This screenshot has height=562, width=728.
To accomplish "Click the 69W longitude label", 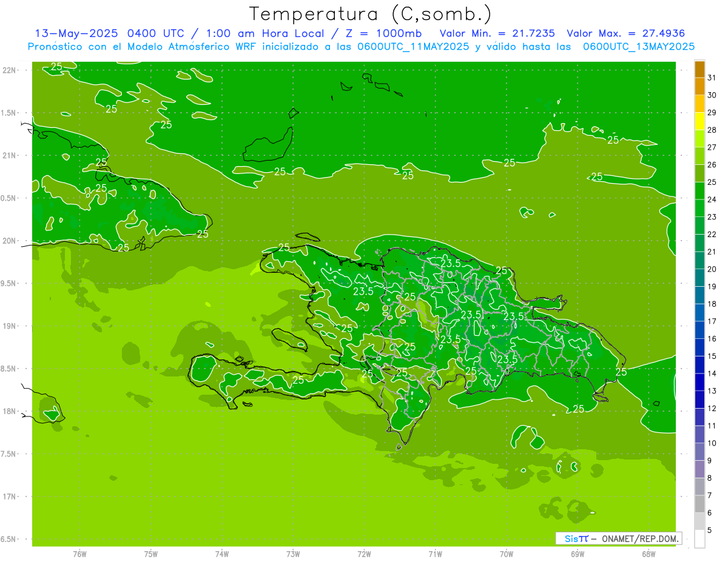I will click(578, 554).
